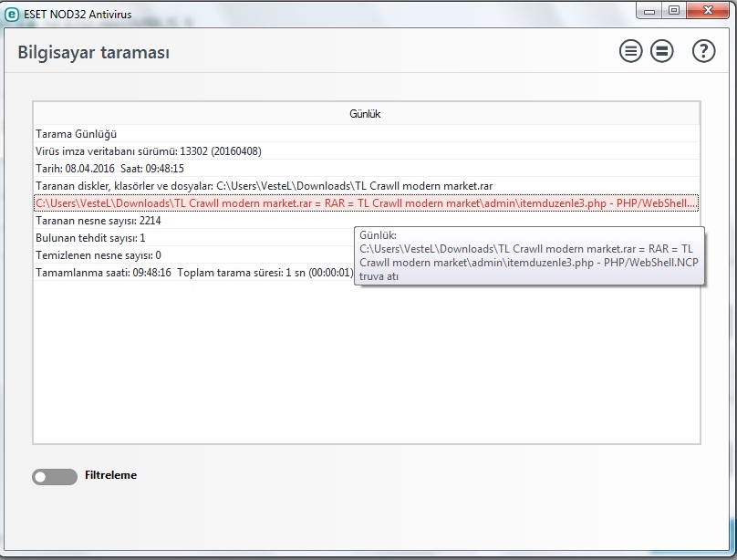
Task: Click the two-bar compact view icon
Action: (x=662, y=51)
